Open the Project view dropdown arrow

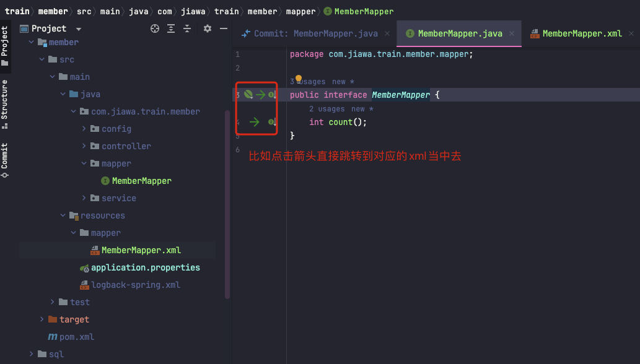pyautogui.click(x=78, y=29)
